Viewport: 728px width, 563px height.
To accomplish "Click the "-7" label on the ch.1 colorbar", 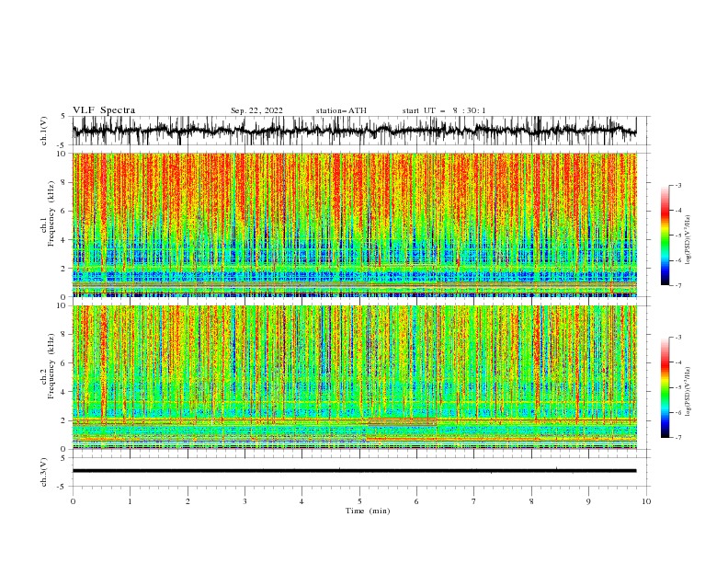I will pyautogui.click(x=678, y=285).
